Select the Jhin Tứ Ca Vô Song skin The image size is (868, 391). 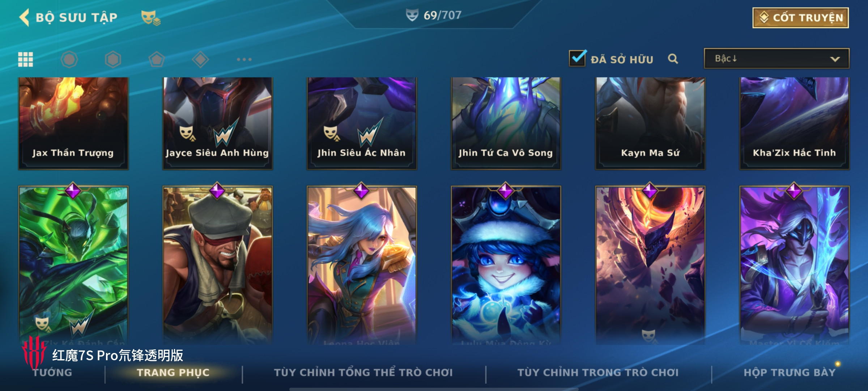506,123
